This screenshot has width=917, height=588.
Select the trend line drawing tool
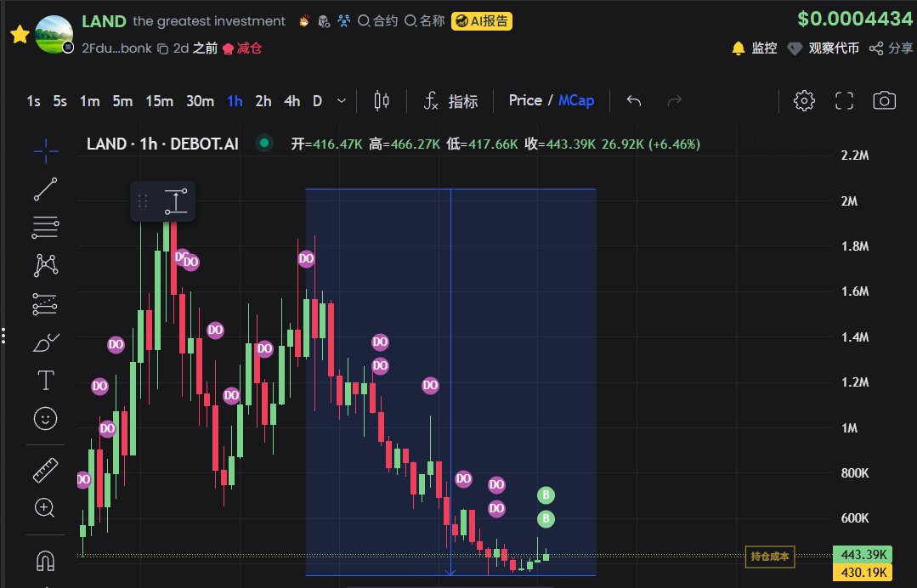click(x=46, y=189)
